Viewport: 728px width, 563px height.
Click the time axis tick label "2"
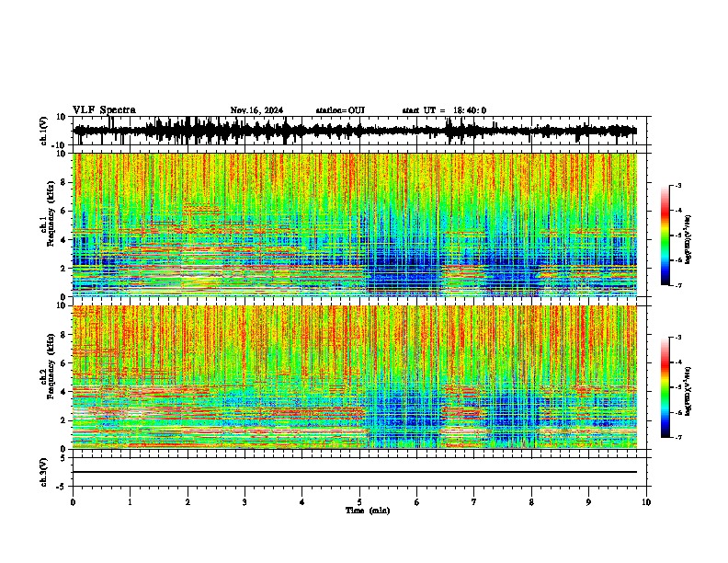pyautogui.click(x=188, y=502)
